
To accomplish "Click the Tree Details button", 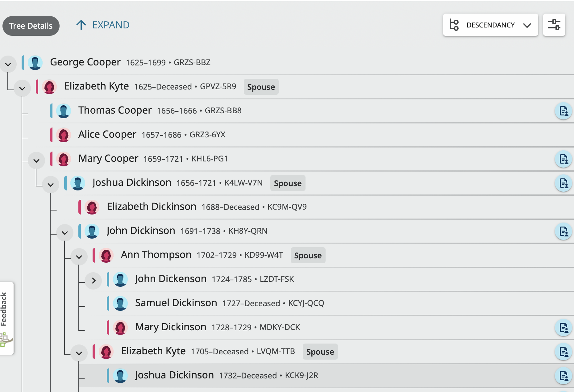I will point(31,26).
